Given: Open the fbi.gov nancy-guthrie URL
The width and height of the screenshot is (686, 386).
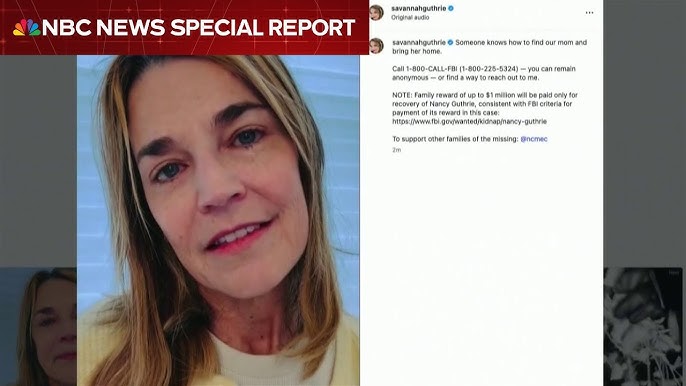Looking at the screenshot, I should pyautogui.click(x=469, y=121).
